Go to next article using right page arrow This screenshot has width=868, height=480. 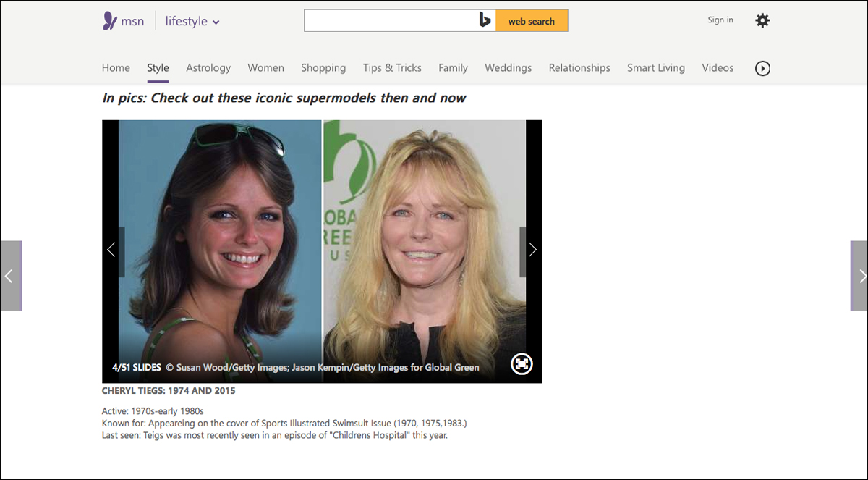pyautogui.click(x=859, y=276)
